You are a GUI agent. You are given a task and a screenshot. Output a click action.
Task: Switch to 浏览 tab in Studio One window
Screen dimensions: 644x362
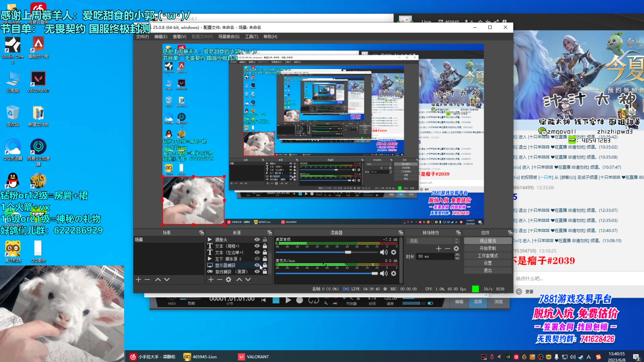point(498,302)
